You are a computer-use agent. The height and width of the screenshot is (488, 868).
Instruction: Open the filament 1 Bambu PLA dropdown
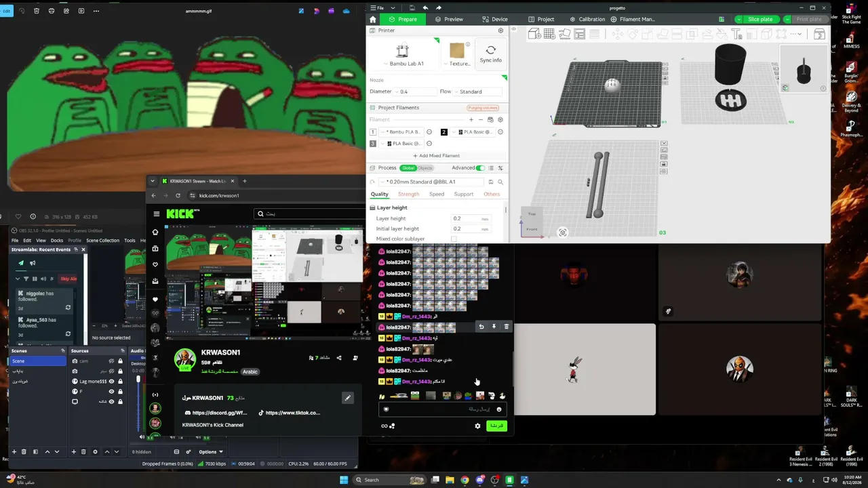tap(401, 131)
